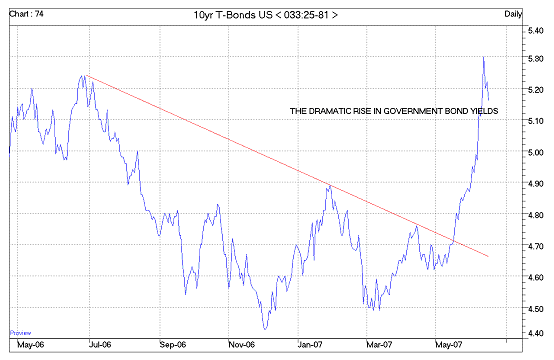Click the "Chart : 74" label

point(26,14)
